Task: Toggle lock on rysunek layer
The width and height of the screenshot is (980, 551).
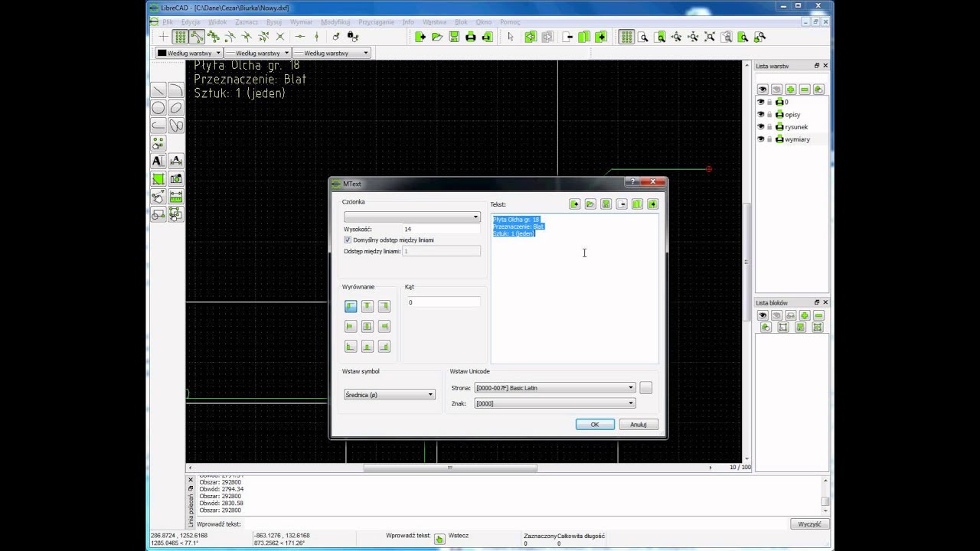Action: click(770, 127)
